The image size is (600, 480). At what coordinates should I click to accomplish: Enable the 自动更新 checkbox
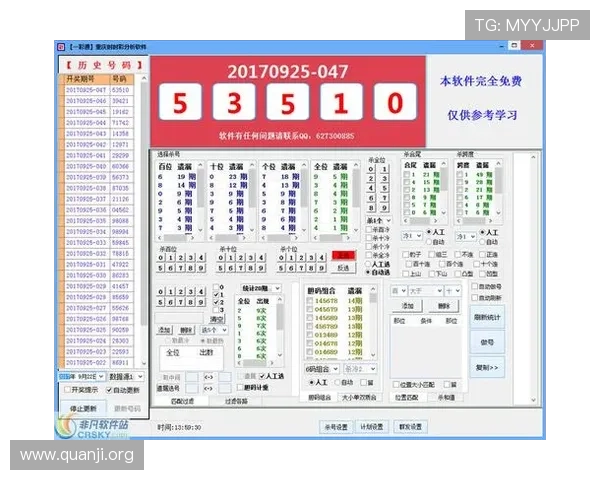click(x=107, y=389)
